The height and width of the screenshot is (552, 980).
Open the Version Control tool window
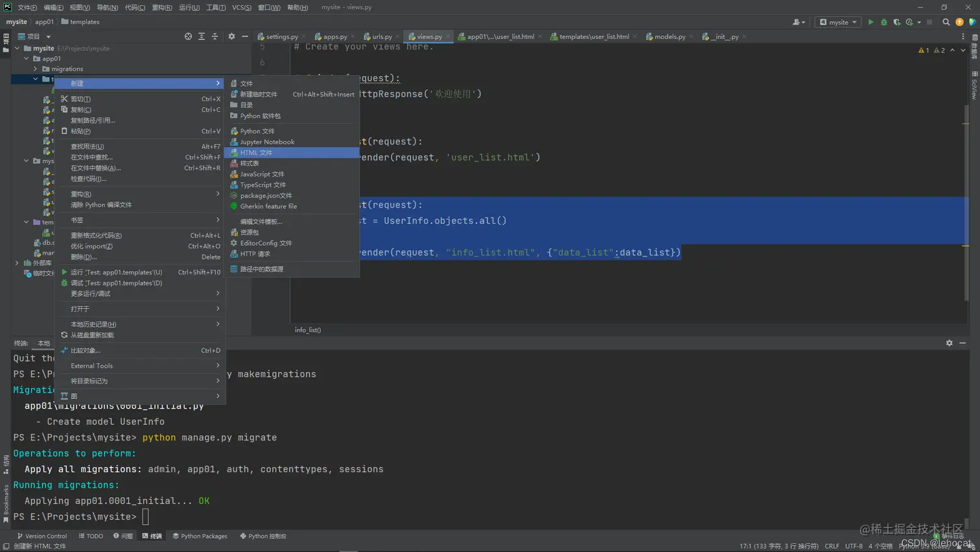tap(42, 536)
